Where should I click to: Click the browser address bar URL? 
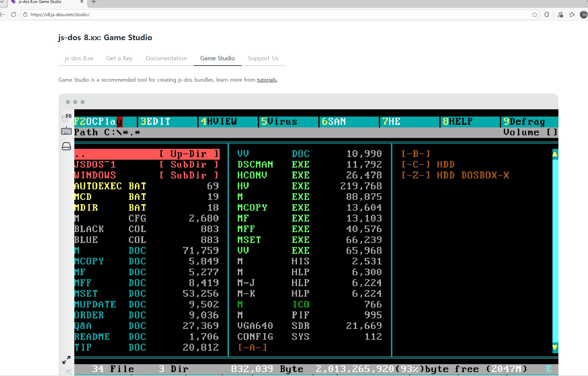pyautogui.click(x=60, y=14)
